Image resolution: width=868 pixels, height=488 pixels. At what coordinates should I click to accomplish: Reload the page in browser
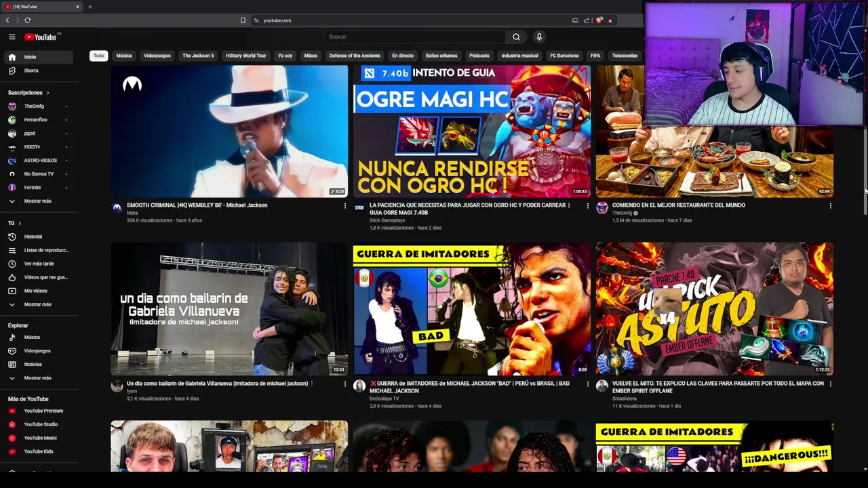click(x=28, y=20)
